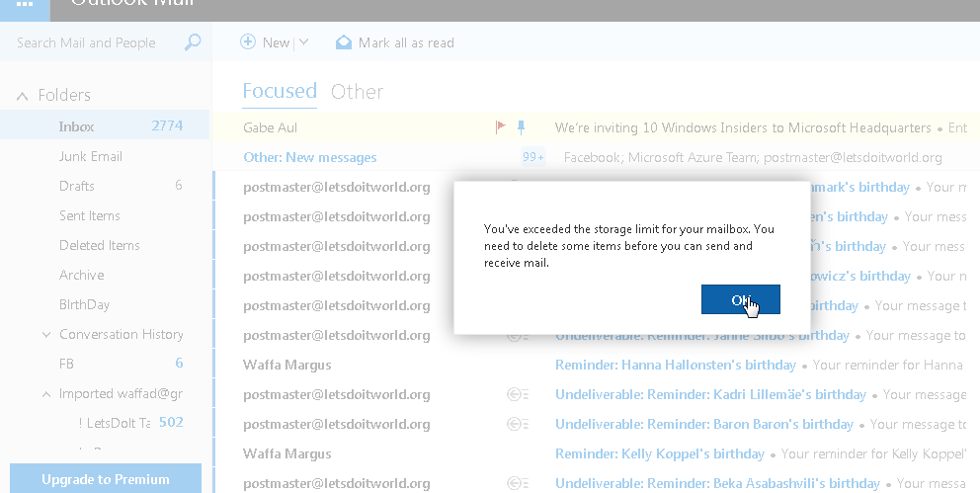Screen dimensions: 980x493
Task: Click the undeliverable icon beside Kadri Lillemäe's message
Action: coord(517,394)
